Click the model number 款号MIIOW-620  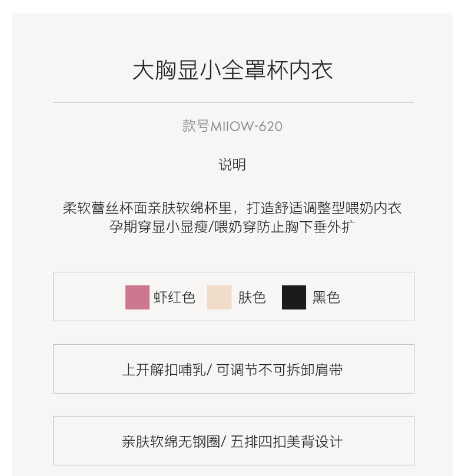(x=232, y=126)
